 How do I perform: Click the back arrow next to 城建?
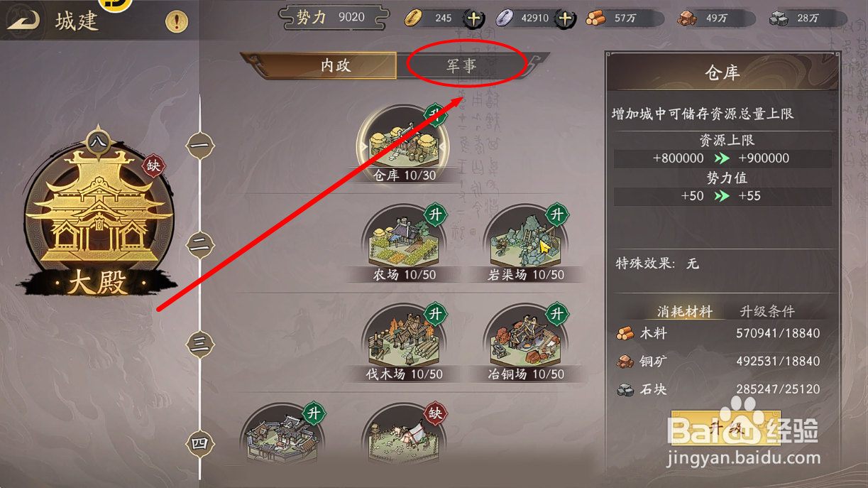coord(23,21)
